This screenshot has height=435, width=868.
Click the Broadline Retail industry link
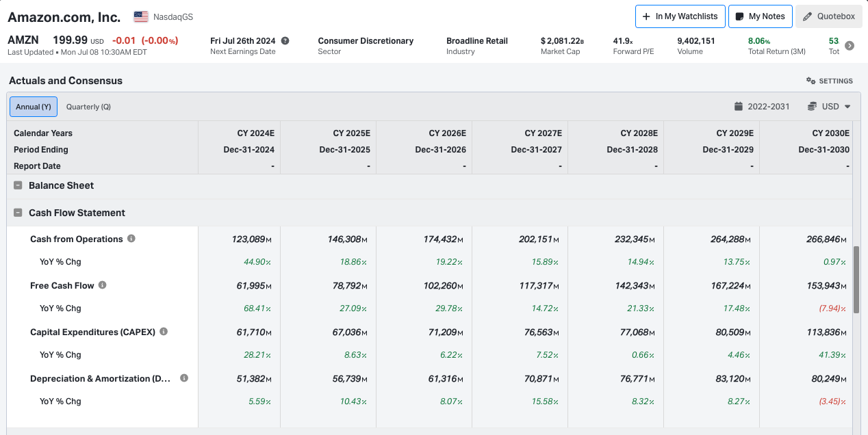click(x=477, y=41)
